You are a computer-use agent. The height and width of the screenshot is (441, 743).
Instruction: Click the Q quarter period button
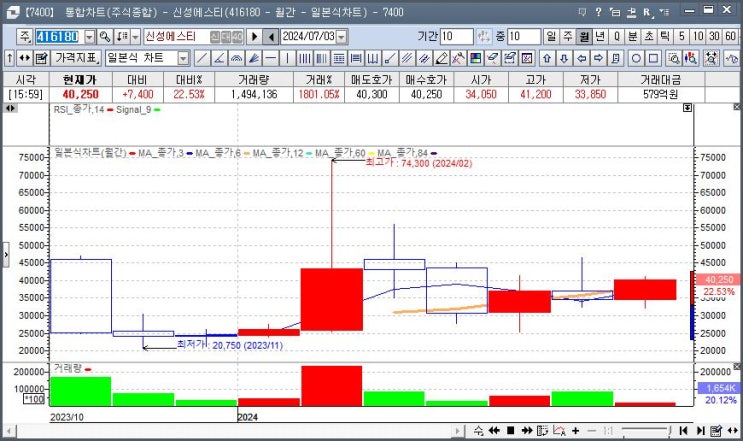point(616,36)
